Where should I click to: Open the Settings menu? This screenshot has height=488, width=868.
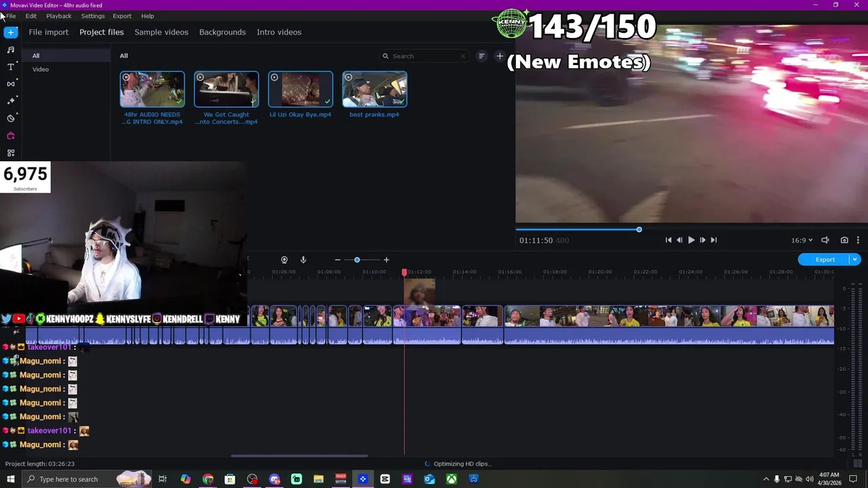point(93,16)
